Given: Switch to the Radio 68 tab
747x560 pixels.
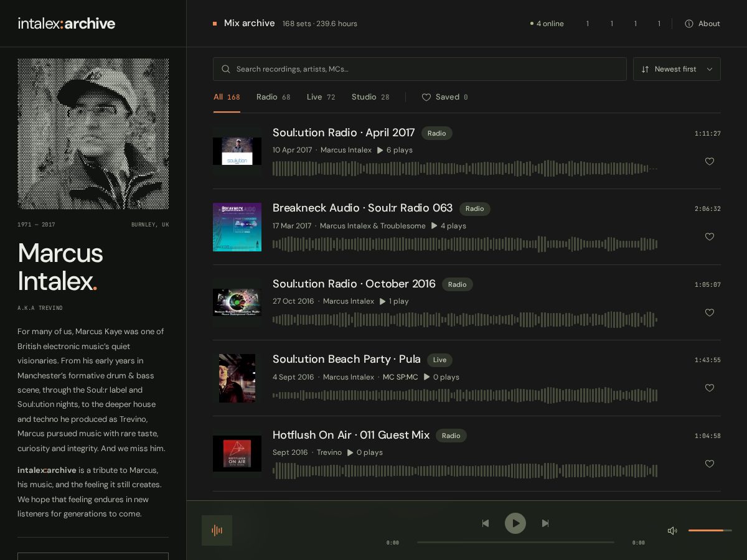Looking at the screenshot, I should (273, 97).
